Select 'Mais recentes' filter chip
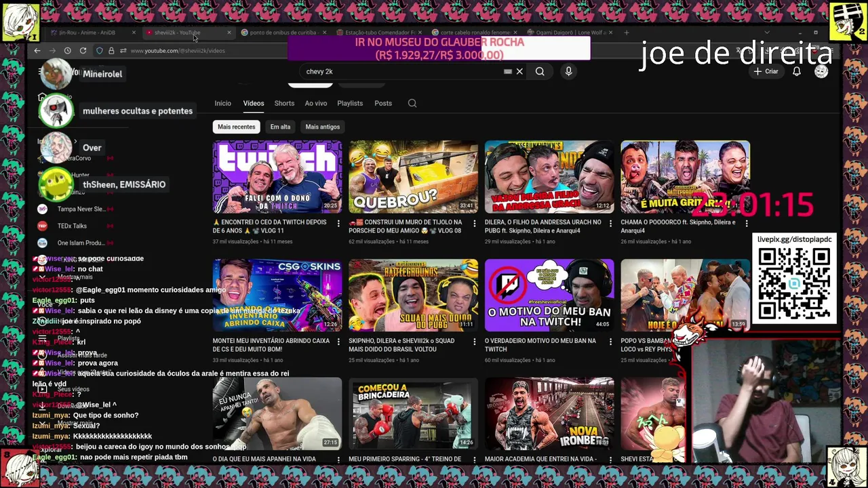The width and height of the screenshot is (868, 488). coord(236,127)
